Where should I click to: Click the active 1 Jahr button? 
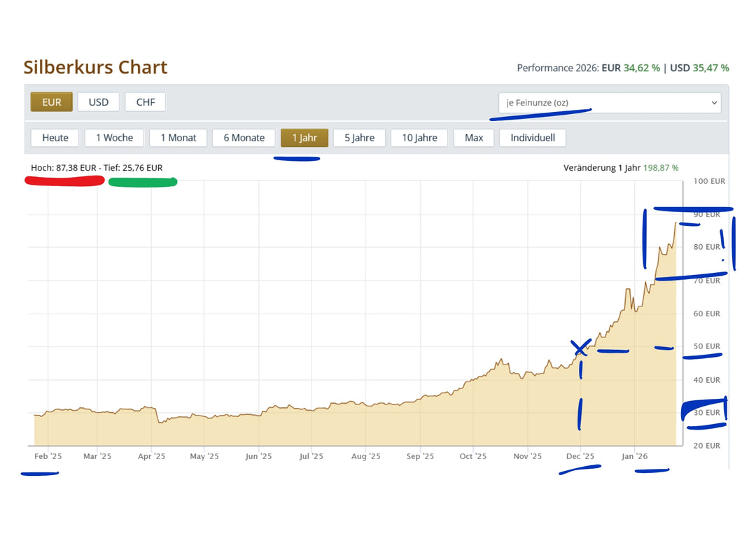pos(304,138)
